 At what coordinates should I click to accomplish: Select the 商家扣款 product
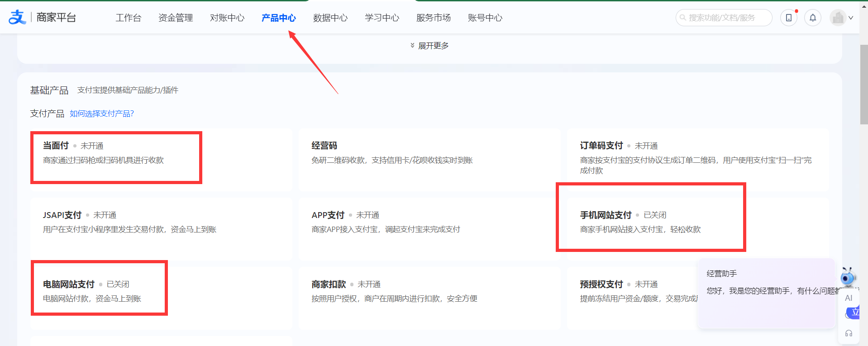click(429, 298)
